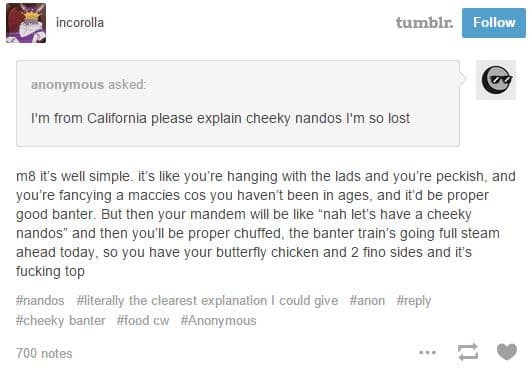Click the reply paragraph starting with m8
This screenshot has width=529, height=376.
tap(266, 224)
